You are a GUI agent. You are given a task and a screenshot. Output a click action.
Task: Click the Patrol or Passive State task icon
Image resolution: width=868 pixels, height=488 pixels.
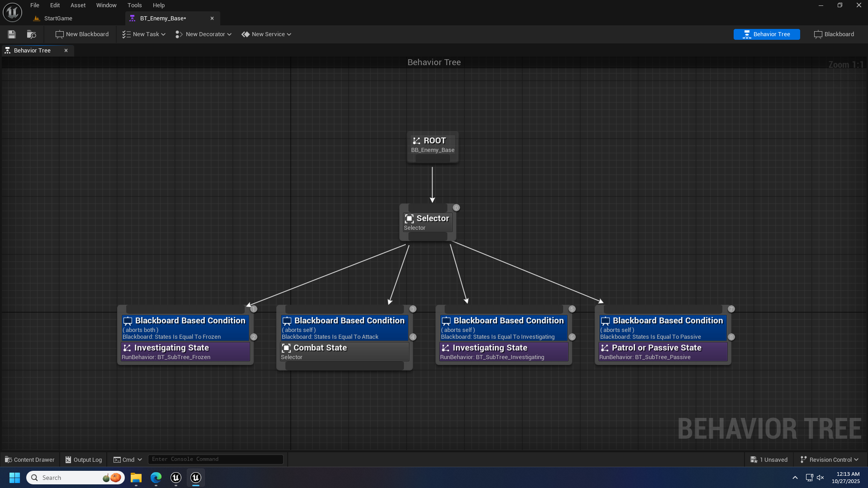pos(605,348)
